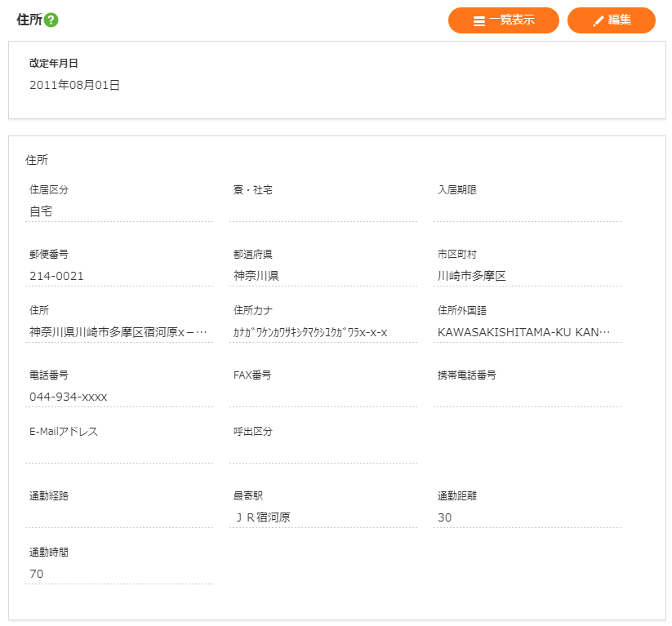Click the 住所外国語 field starting KAWASAKISHITAMA-KU
672x626 pixels.
(x=527, y=332)
